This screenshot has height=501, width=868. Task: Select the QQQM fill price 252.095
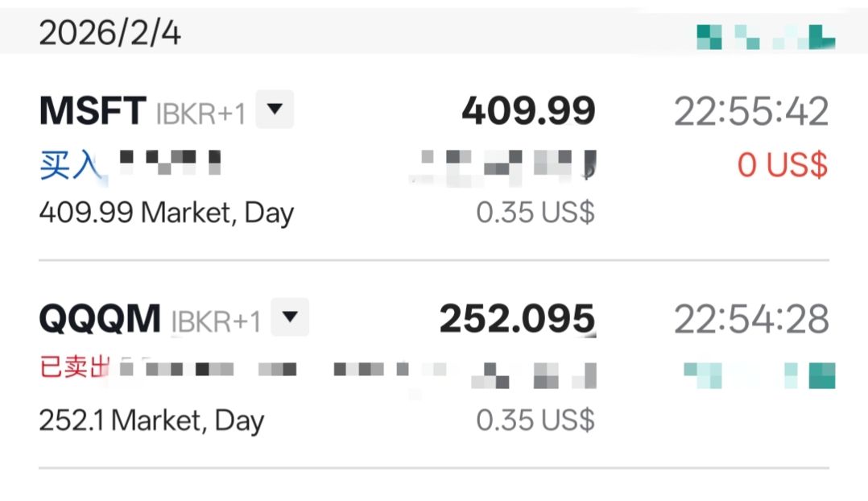pyautogui.click(x=517, y=319)
